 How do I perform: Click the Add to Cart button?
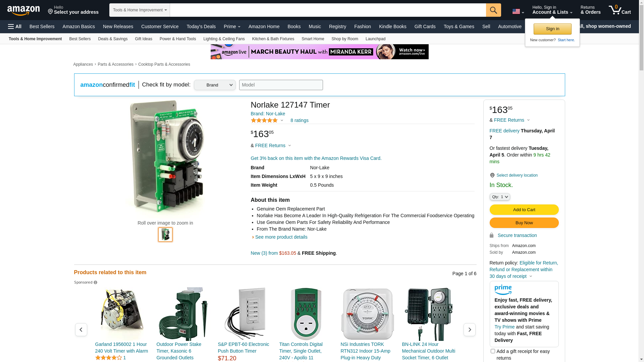tap(524, 210)
